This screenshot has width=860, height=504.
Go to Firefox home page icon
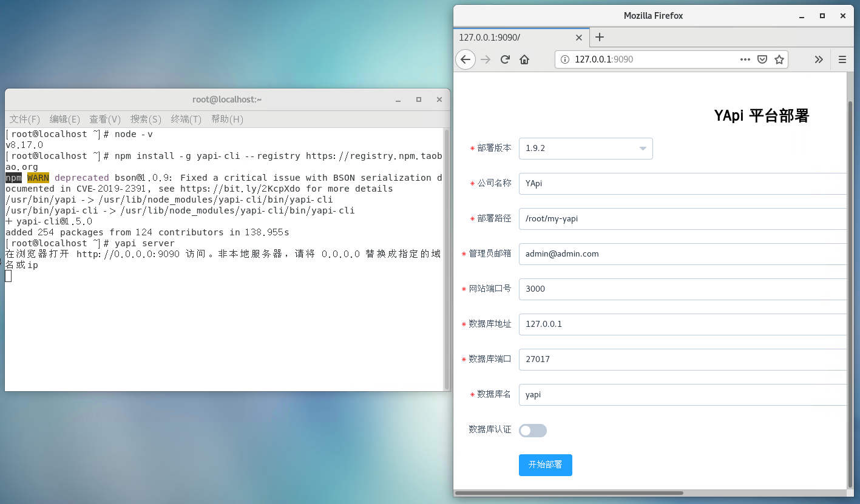click(524, 59)
